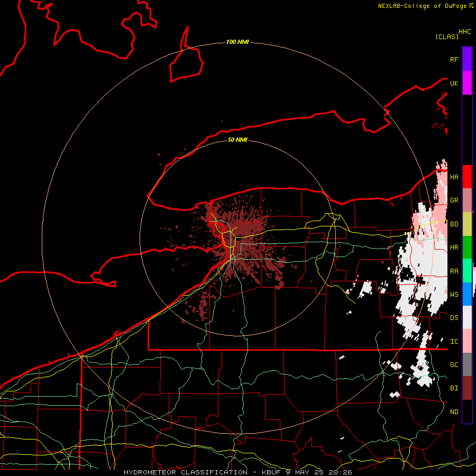
Task: Click the "GC" legend label
Action: [454, 365]
